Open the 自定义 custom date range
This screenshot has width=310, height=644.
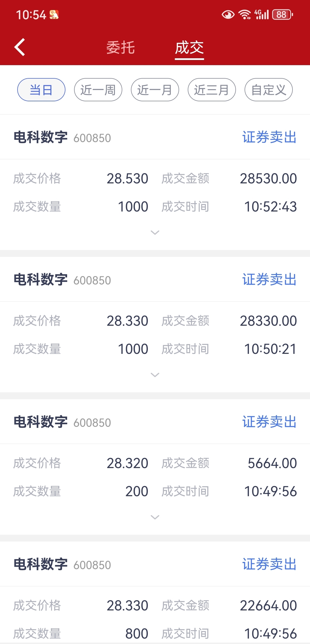click(x=269, y=90)
